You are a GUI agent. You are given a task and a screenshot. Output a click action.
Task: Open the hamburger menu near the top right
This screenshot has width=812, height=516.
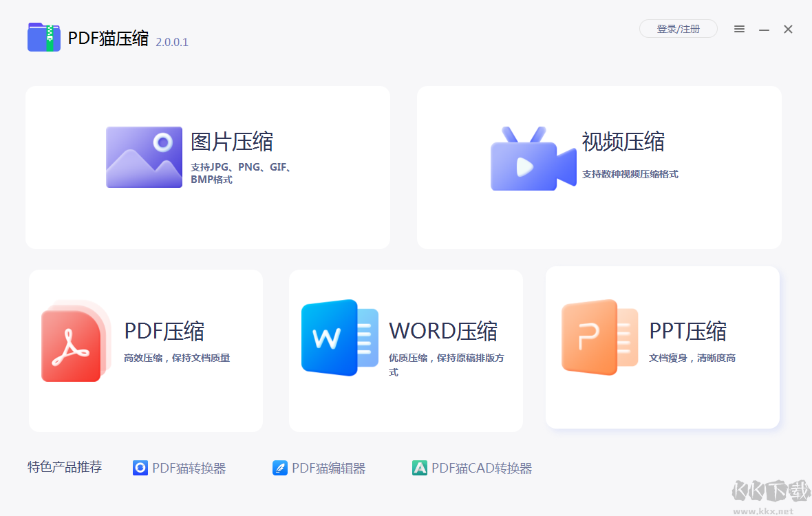[739, 29]
